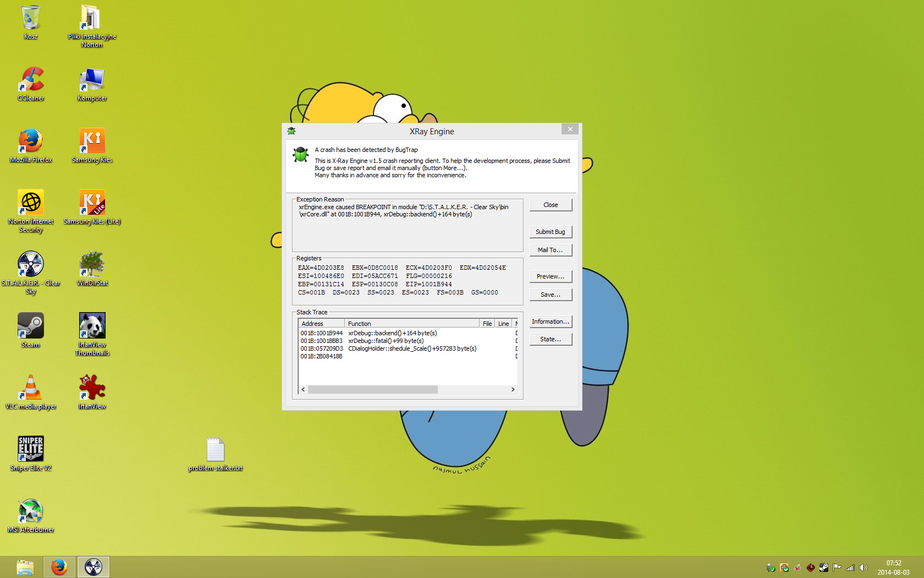Select stack row CDialogHolder::shedule_Scale()

(x=408, y=348)
